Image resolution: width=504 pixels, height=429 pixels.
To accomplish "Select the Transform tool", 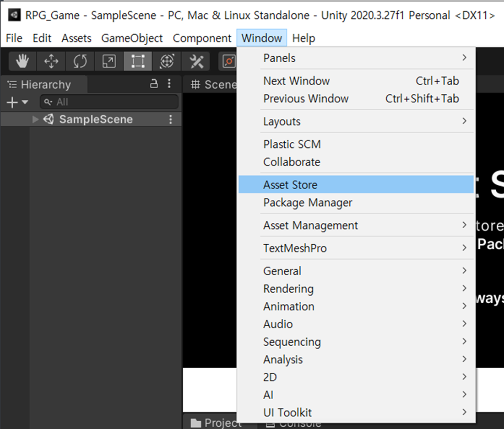I will pyautogui.click(x=167, y=61).
